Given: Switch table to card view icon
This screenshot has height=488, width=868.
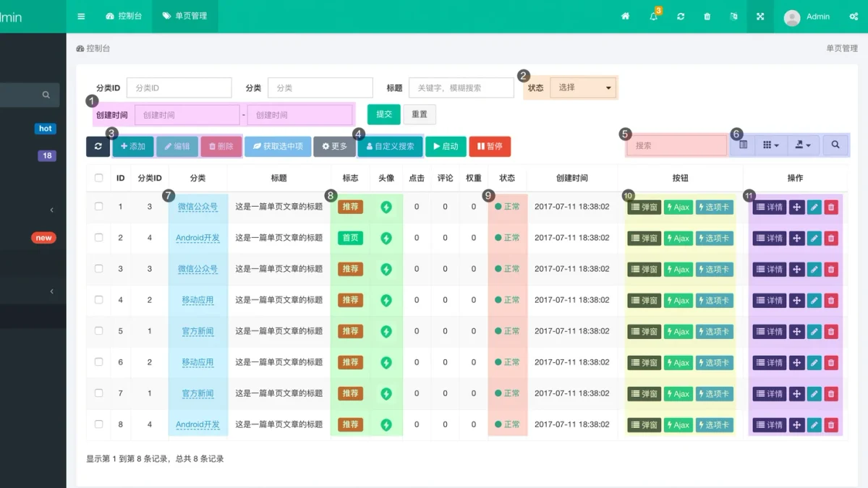Looking at the screenshot, I should 743,145.
